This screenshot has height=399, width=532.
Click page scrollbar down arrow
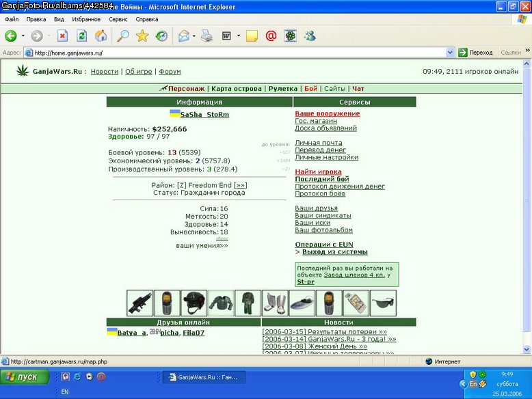pos(527,349)
